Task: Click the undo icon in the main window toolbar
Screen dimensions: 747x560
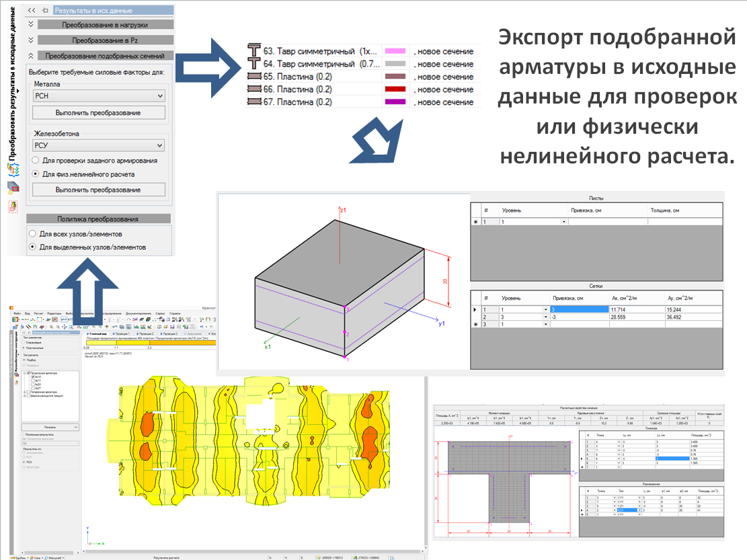Action: [201, 327]
